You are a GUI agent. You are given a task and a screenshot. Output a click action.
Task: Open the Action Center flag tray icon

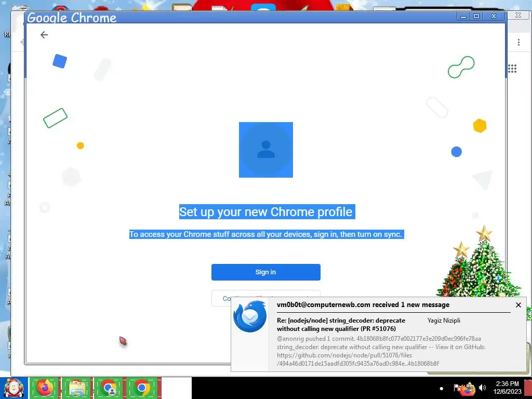coord(457,388)
